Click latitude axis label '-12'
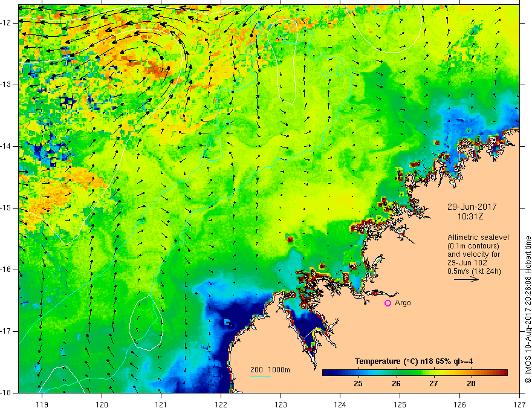This screenshot has height=411, width=532. coord(6,23)
